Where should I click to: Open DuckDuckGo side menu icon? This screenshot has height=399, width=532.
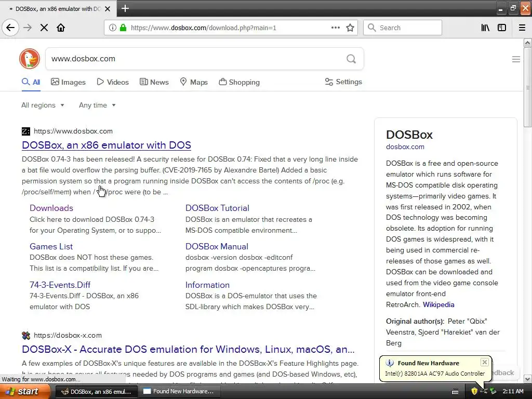click(516, 59)
